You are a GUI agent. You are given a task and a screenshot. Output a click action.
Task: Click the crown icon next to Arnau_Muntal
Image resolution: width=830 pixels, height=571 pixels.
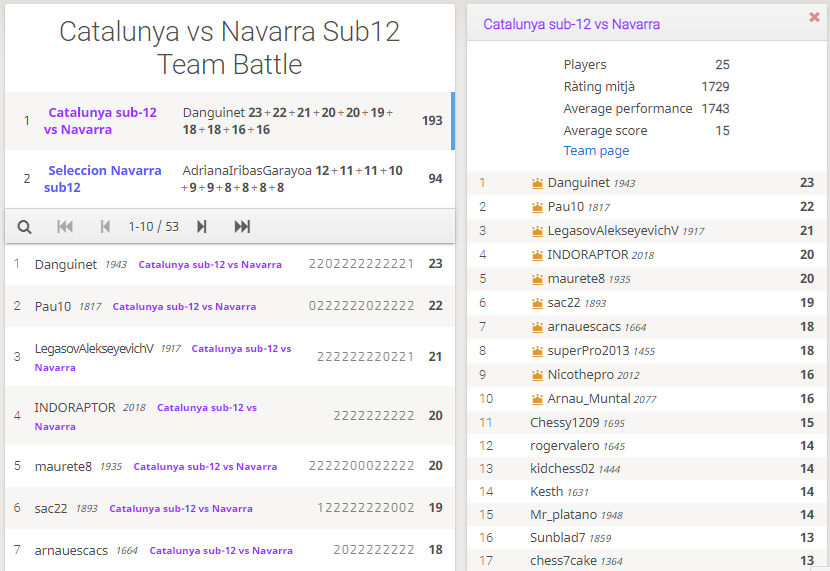[537, 399]
